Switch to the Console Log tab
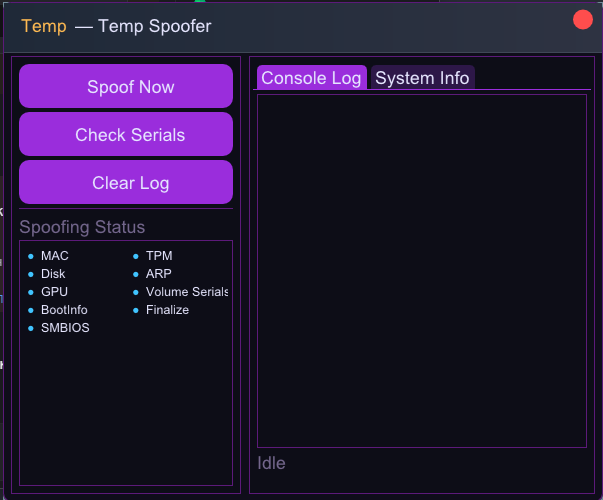Viewport: 603px width, 500px height. coord(311,78)
